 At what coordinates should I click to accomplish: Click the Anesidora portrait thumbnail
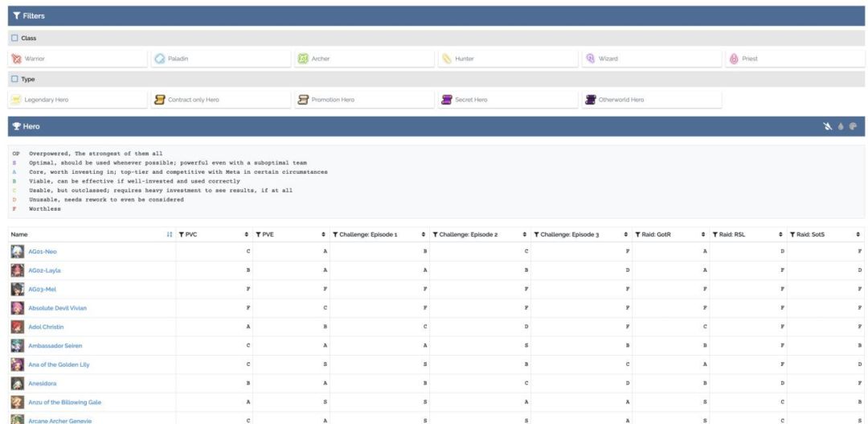(x=18, y=384)
